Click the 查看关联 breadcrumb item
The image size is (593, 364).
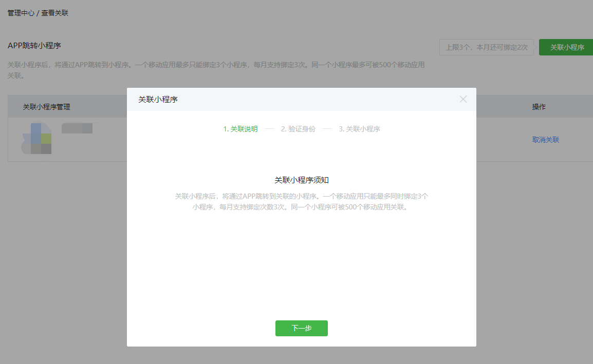tap(55, 13)
